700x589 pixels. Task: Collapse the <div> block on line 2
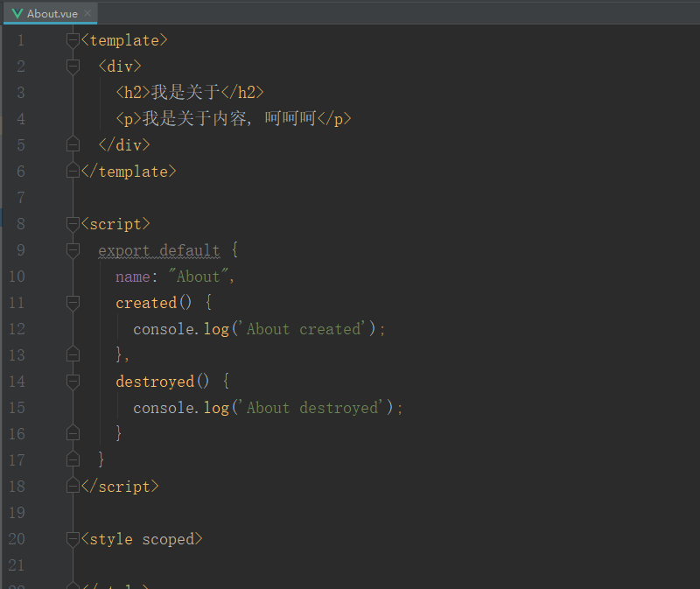pyautogui.click(x=73, y=67)
